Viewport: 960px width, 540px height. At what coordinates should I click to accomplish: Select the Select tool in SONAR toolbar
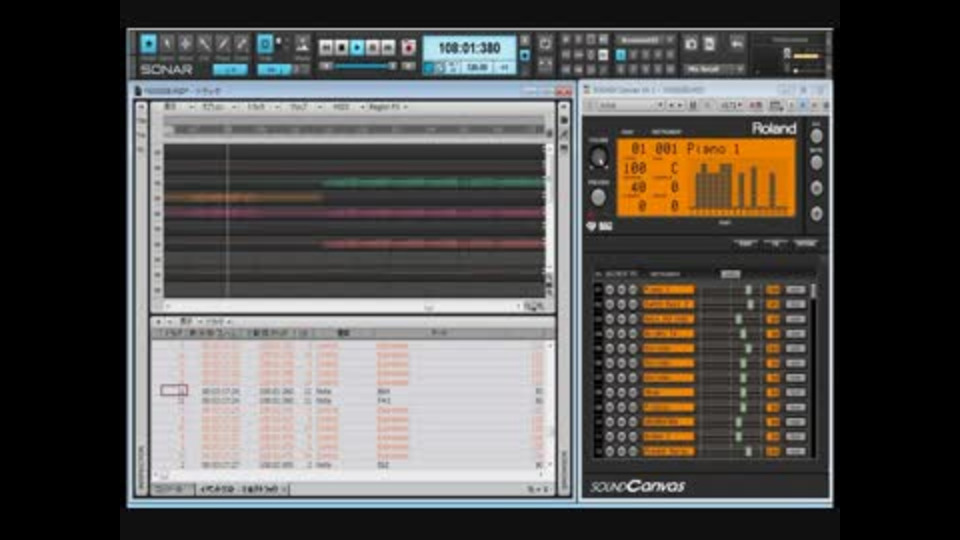pos(167,44)
